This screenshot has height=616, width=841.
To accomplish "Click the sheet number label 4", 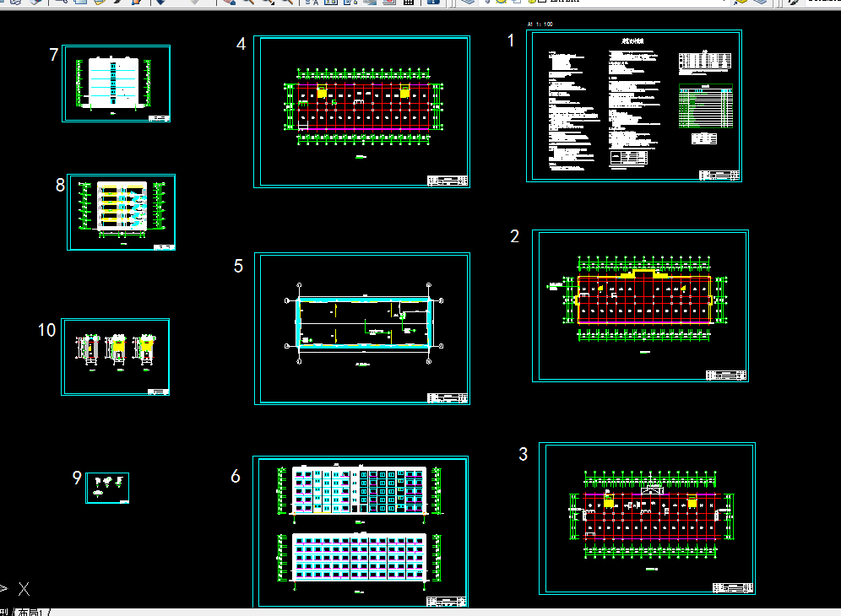I will pyautogui.click(x=241, y=44).
